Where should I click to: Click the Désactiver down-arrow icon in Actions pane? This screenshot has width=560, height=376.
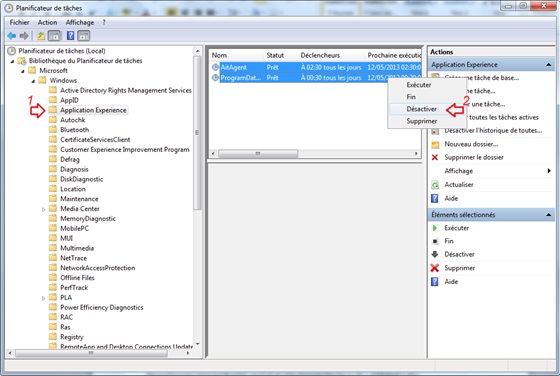[435, 254]
